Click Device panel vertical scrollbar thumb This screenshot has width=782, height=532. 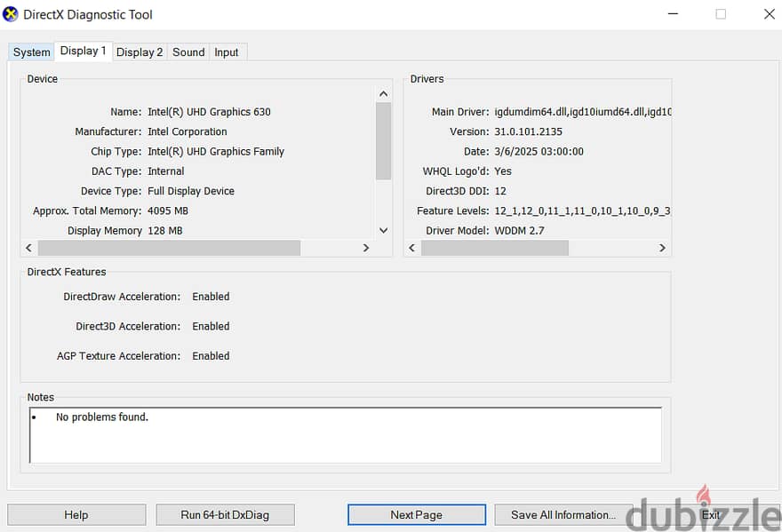click(383, 140)
